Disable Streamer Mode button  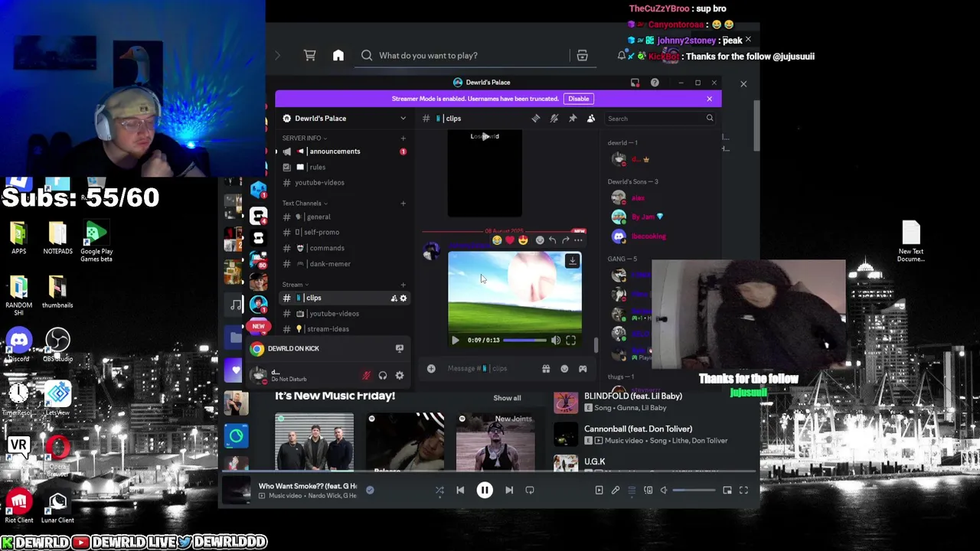pos(579,99)
